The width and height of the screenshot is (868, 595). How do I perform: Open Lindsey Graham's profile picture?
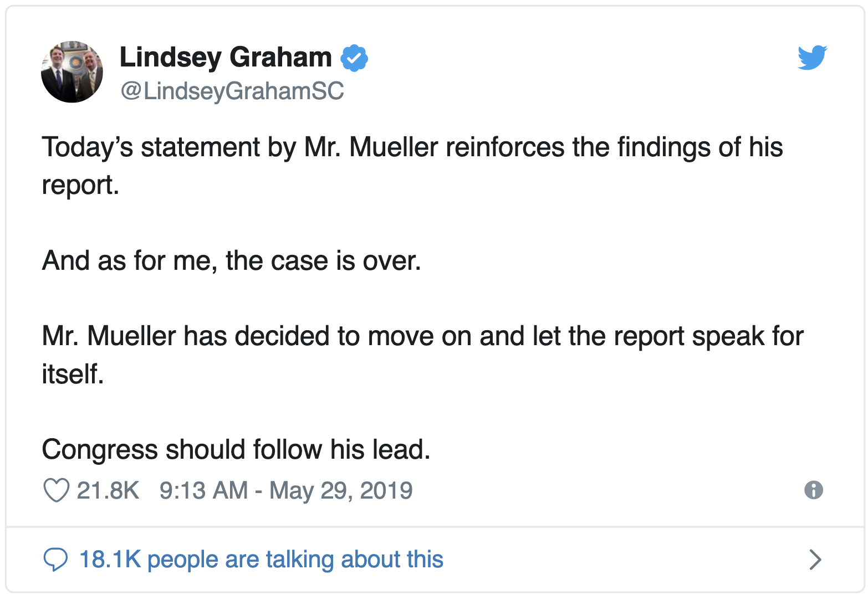(x=72, y=72)
